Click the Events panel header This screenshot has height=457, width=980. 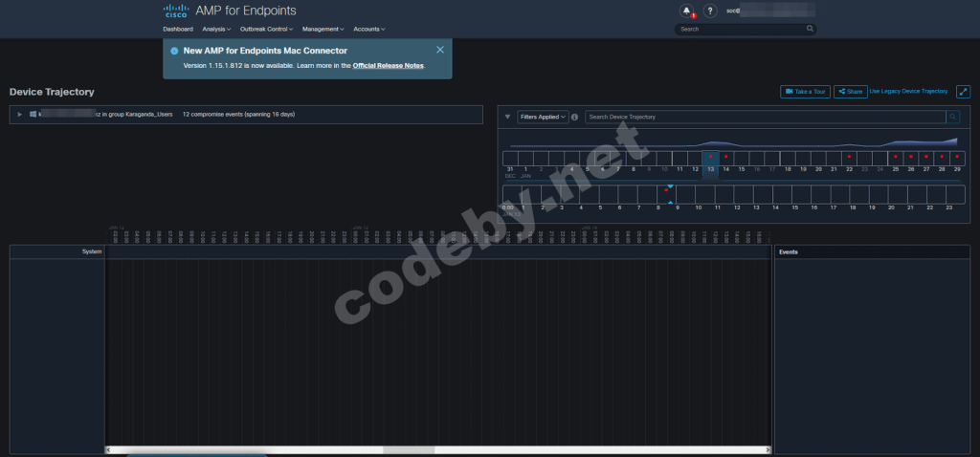coord(872,251)
